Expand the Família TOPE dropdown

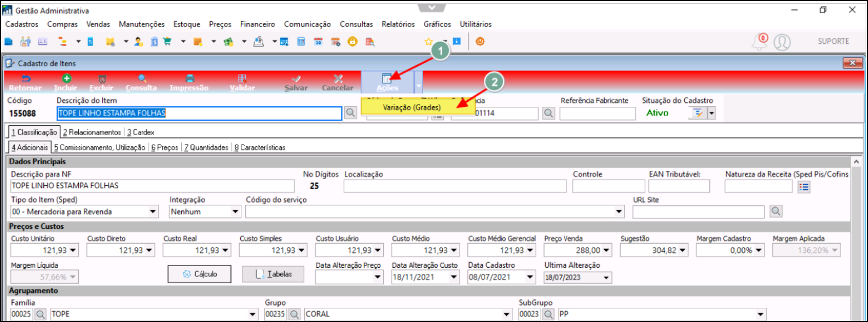pyautogui.click(x=253, y=314)
